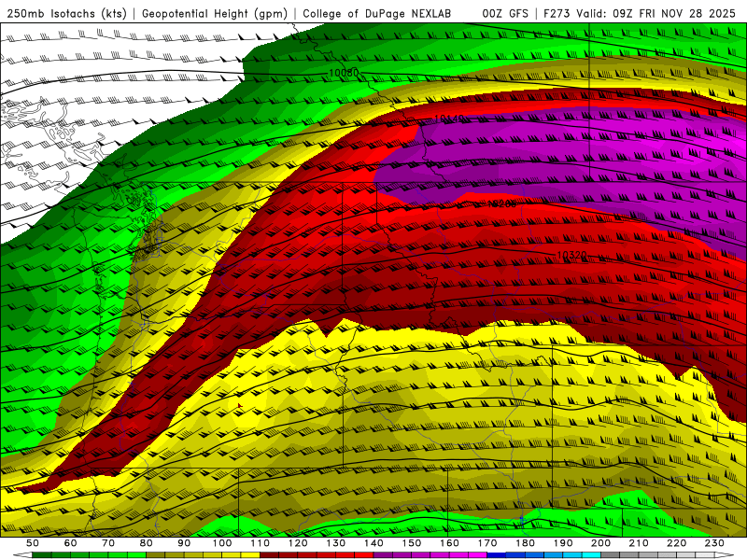The height and width of the screenshot is (560, 747).
Task: Click the 'College of DuPage NEXLAB' label
Action: tap(376, 14)
